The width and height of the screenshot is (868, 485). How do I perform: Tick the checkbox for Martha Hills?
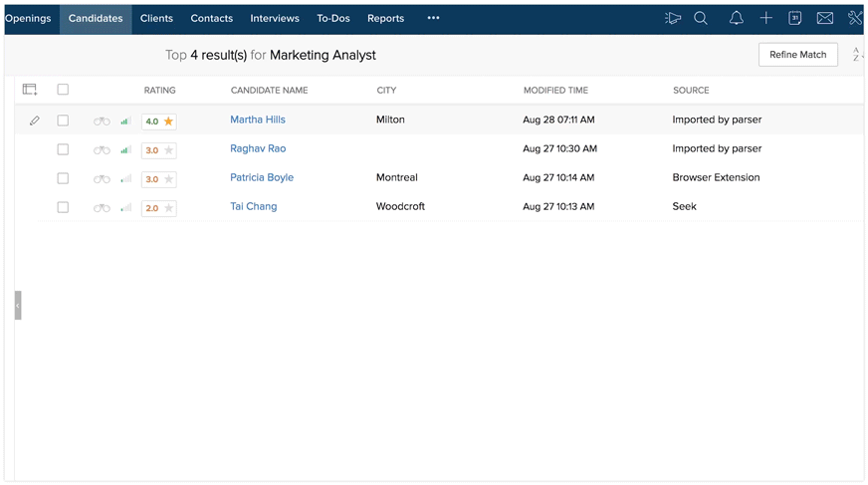(x=63, y=121)
